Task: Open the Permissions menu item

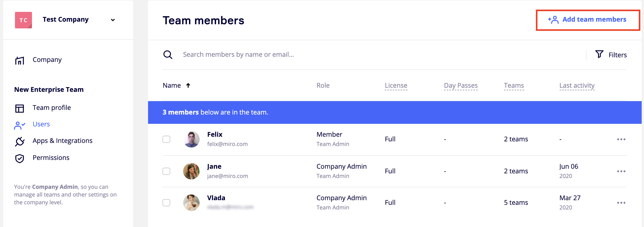Action: [51, 158]
